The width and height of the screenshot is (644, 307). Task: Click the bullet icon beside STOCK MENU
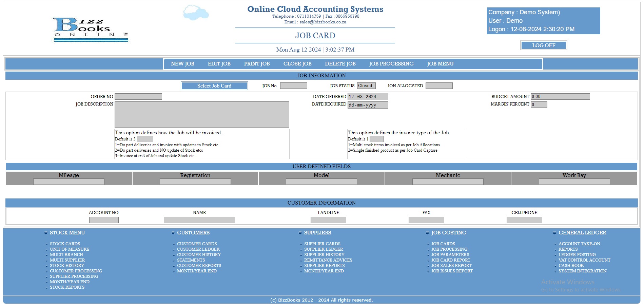(46, 233)
